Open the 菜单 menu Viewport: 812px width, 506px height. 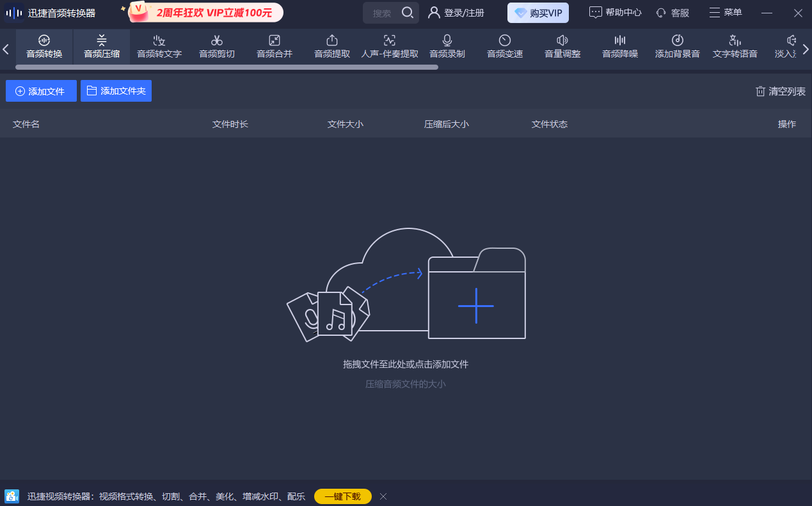[726, 12]
